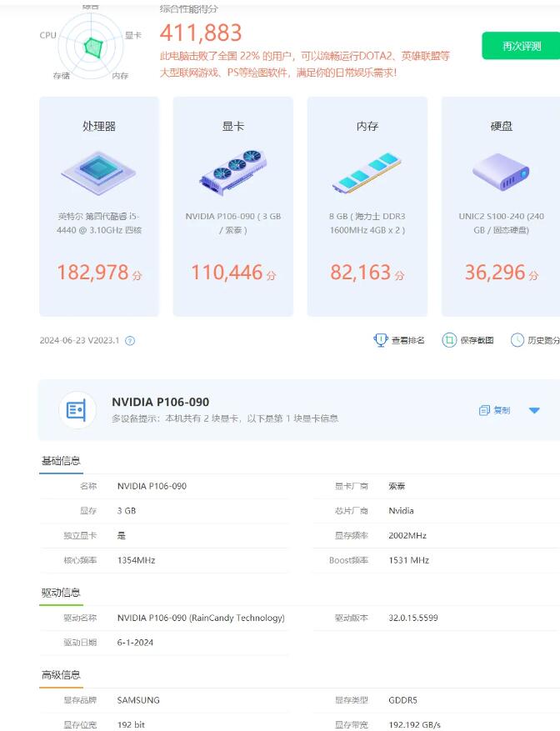Click the graphics card score 110,446
Screen dimensions: 560x731
227,273
